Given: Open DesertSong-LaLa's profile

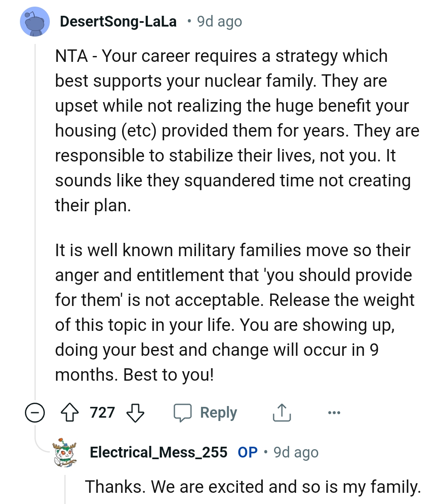Looking at the screenshot, I should (x=119, y=21).
